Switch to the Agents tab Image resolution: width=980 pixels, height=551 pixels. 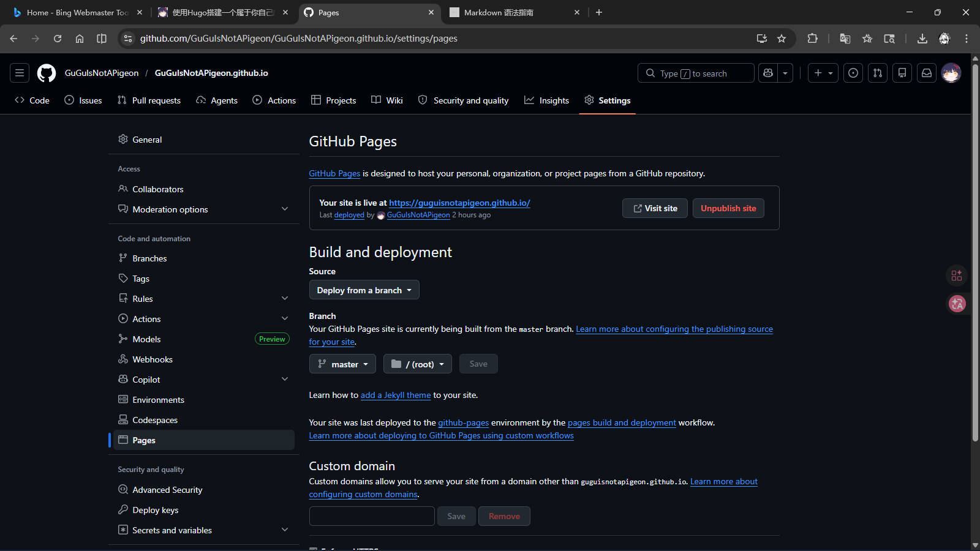[x=217, y=100]
